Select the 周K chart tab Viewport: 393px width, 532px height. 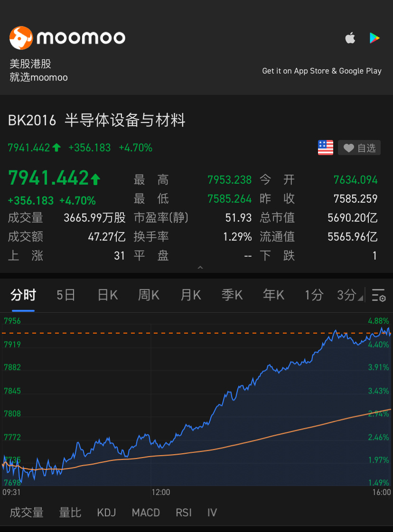tap(149, 295)
